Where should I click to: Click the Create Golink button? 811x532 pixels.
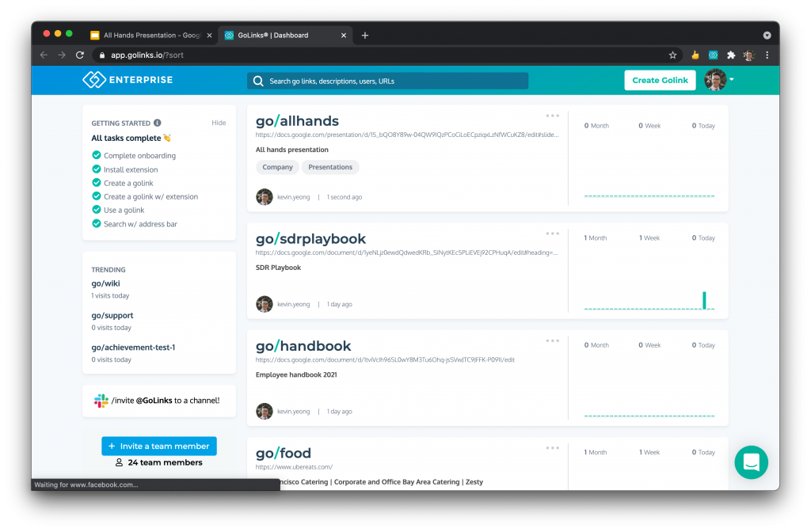(x=660, y=80)
